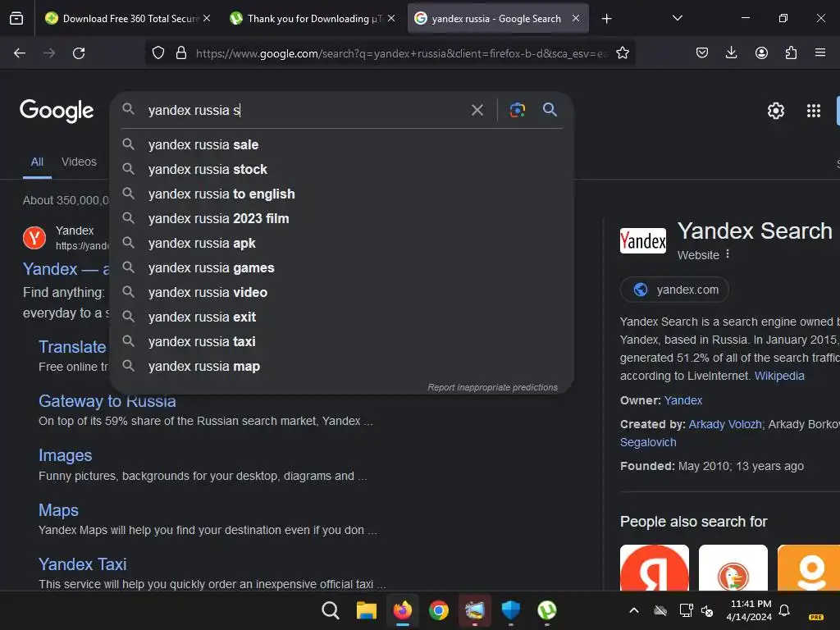Open the Firefox account icon
This screenshot has width=840, height=630.
761,53
